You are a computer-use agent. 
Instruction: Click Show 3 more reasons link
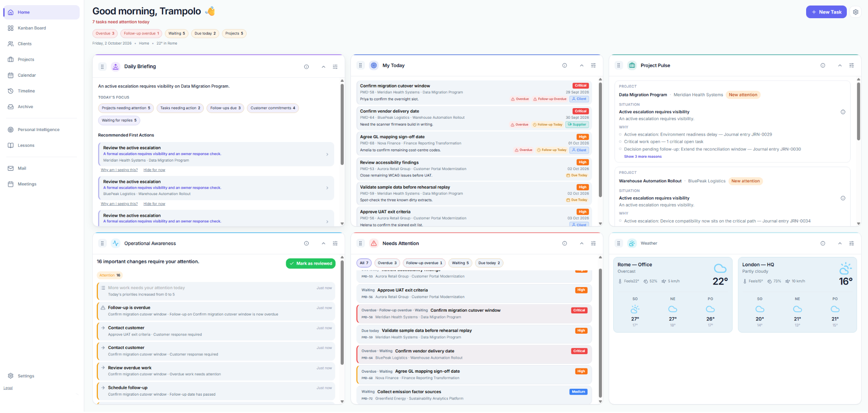pos(643,157)
